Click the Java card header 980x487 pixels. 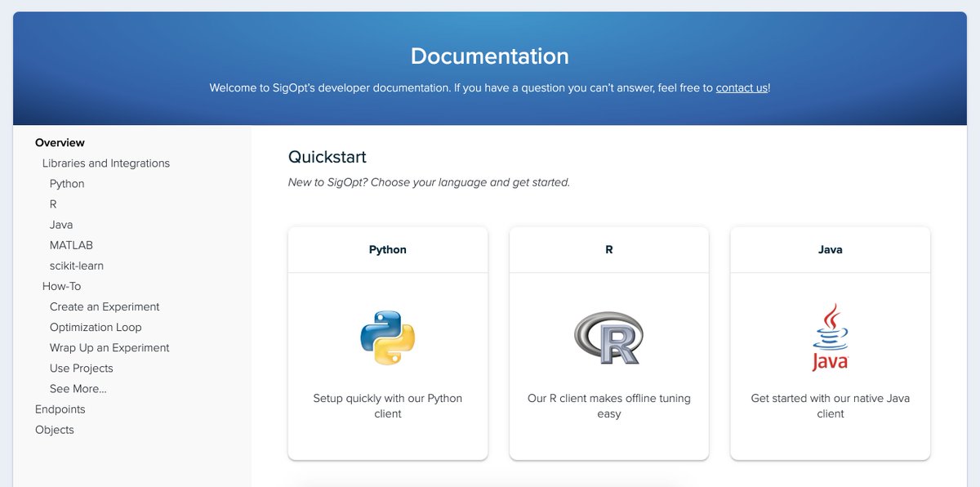831,250
